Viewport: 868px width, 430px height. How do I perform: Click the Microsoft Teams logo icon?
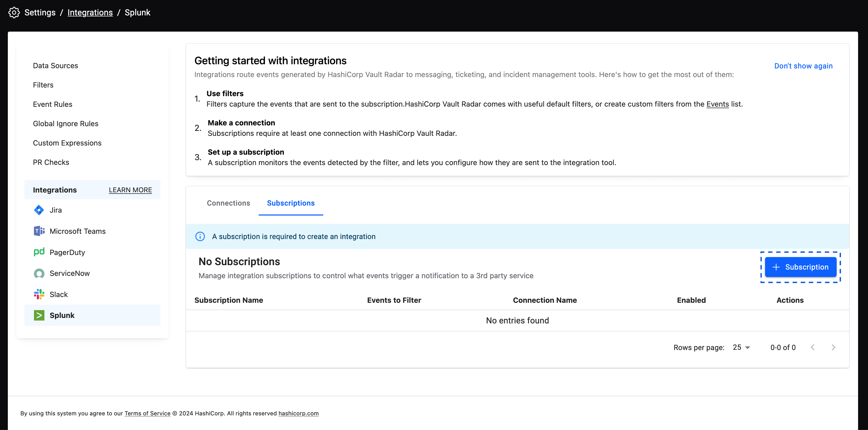click(39, 231)
